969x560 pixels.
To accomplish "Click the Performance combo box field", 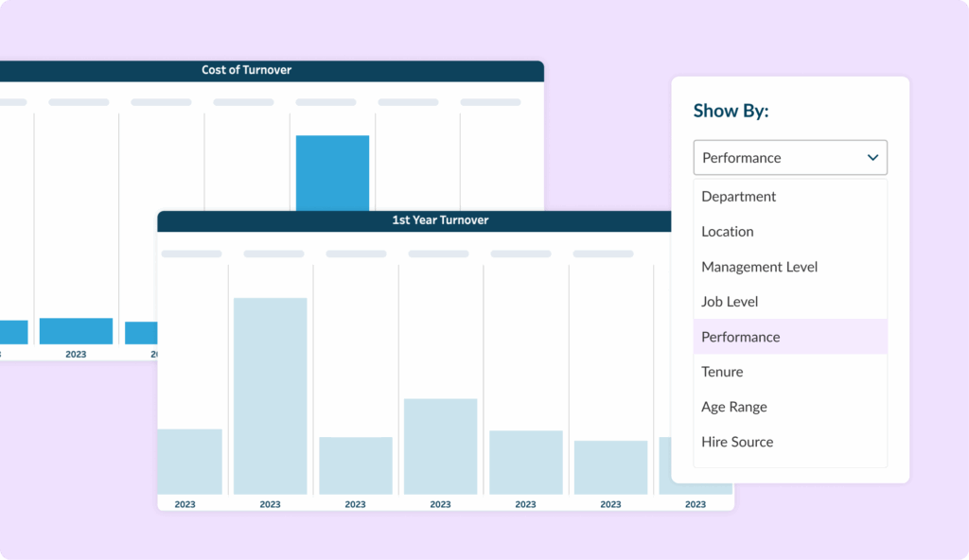I will coord(776,158).
